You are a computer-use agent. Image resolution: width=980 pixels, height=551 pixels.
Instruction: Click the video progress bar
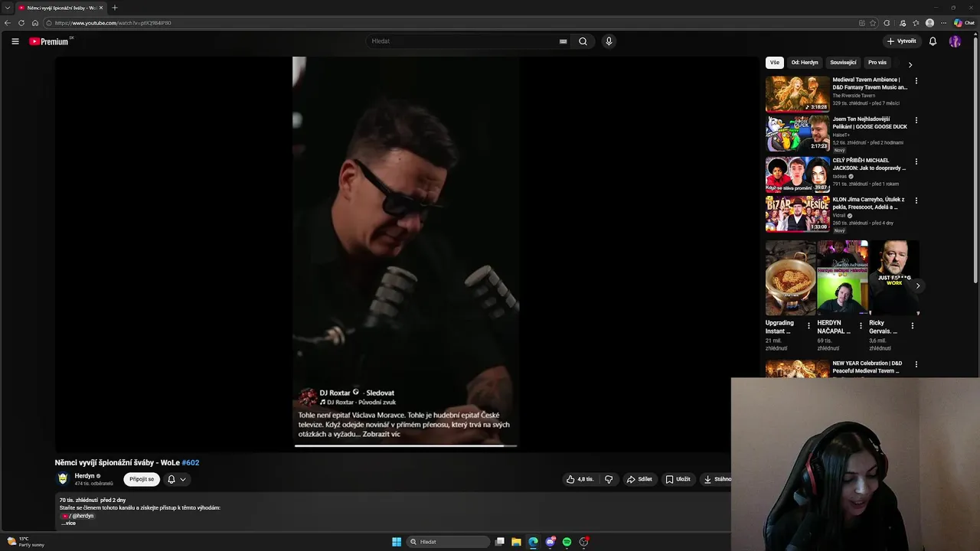tap(406, 445)
